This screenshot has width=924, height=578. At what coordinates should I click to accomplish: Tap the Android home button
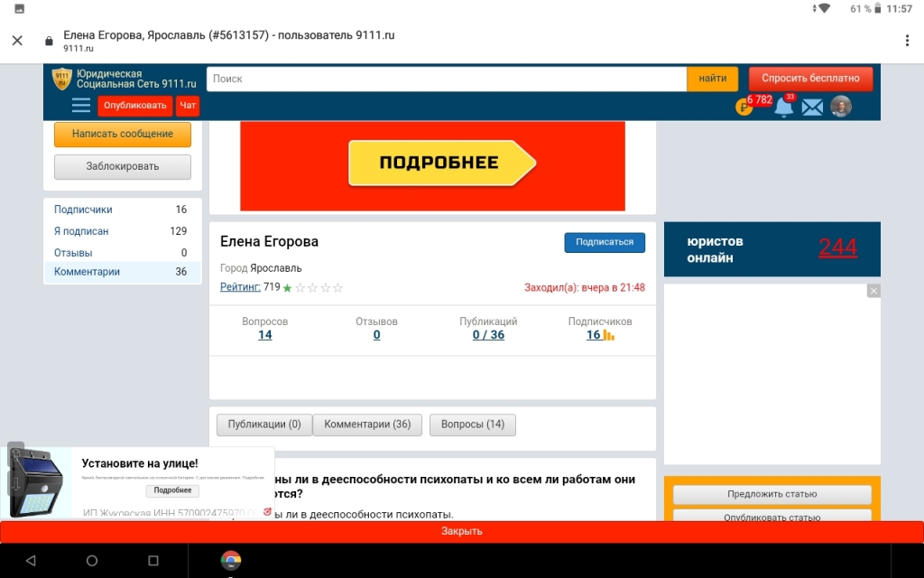pyautogui.click(x=92, y=561)
